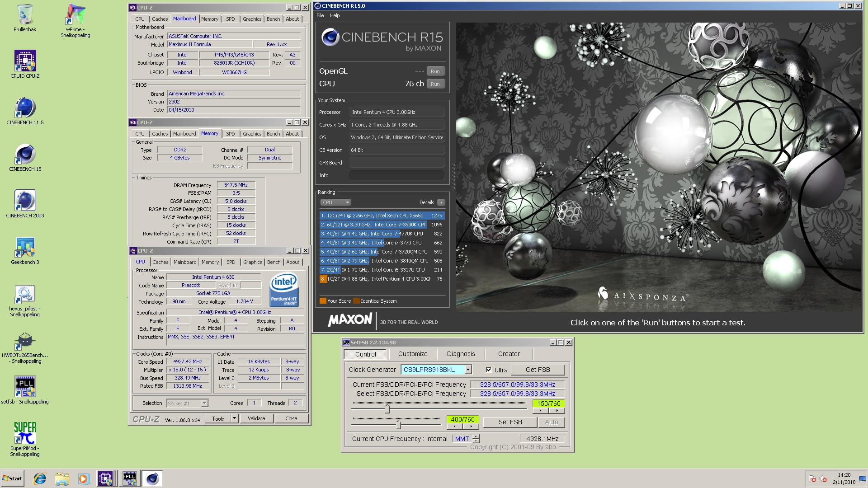Open Graphics tab in bottom CPU-Z window

(252, 262)
